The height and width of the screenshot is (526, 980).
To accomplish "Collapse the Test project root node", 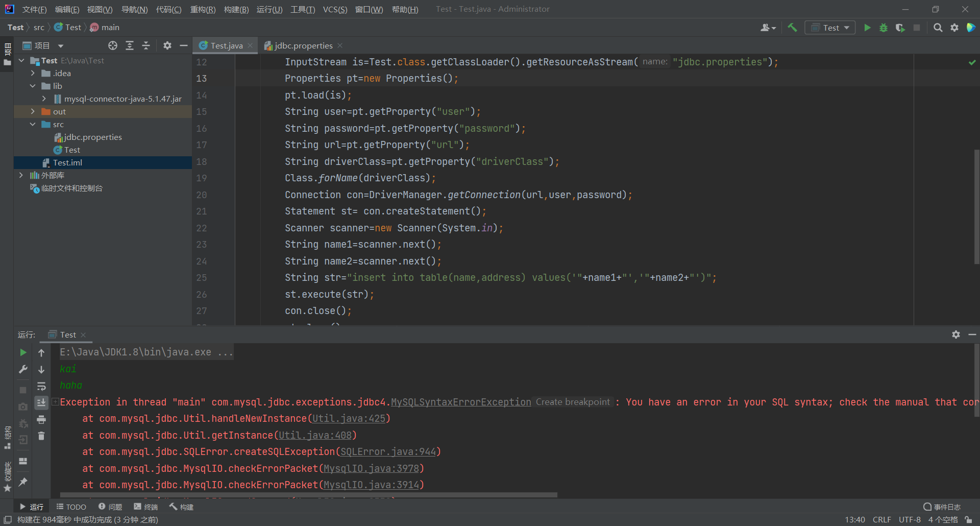I will (x=22, y=60).
